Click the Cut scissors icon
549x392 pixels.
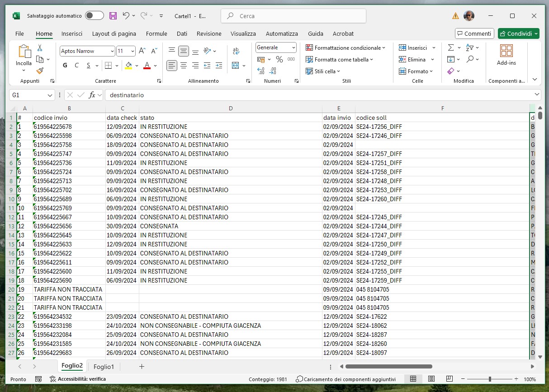tap(40, 48)
